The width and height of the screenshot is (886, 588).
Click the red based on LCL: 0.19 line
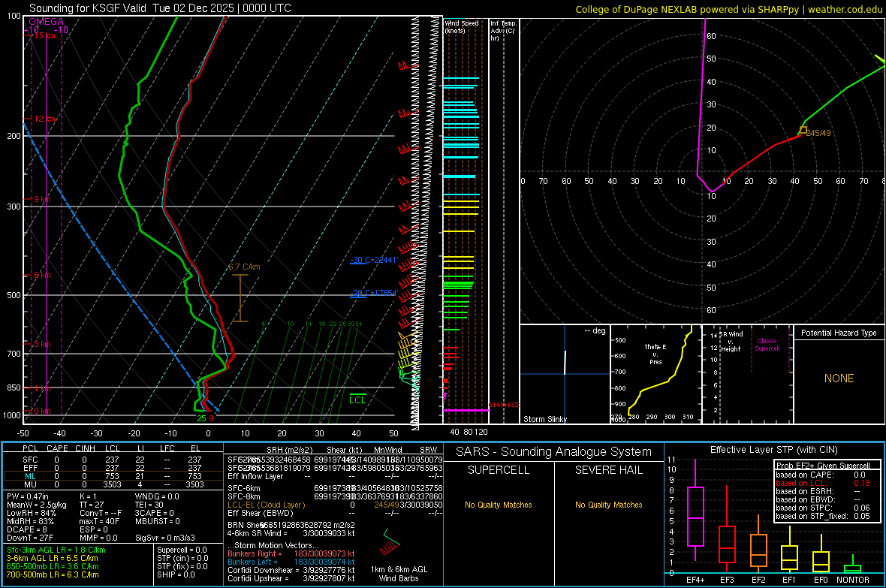[823, 483]
